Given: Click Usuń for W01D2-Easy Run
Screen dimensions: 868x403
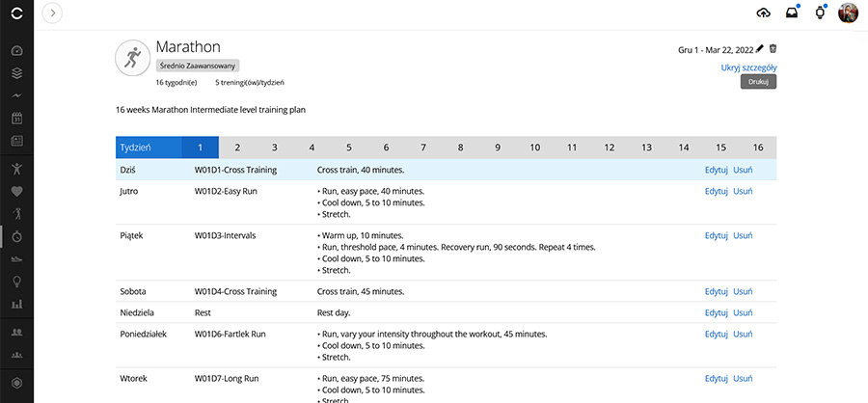Looking at the screenshot, I should (x=743, y=191).
